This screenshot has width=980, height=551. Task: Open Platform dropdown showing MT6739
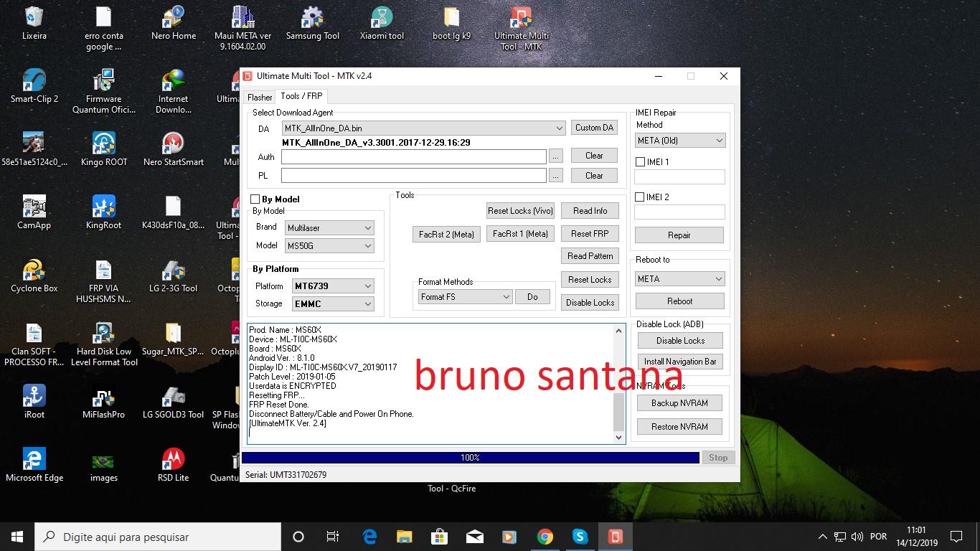pyautogui.click(x=334, y=286)
